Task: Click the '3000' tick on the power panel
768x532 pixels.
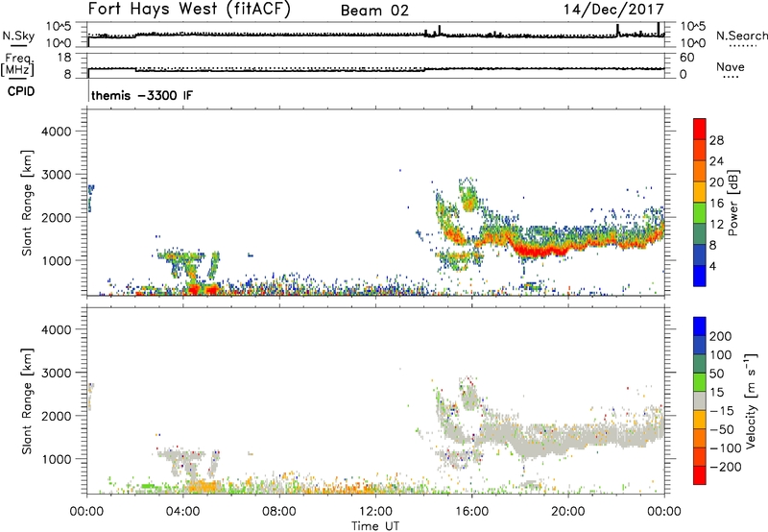Action: [57, 175]
